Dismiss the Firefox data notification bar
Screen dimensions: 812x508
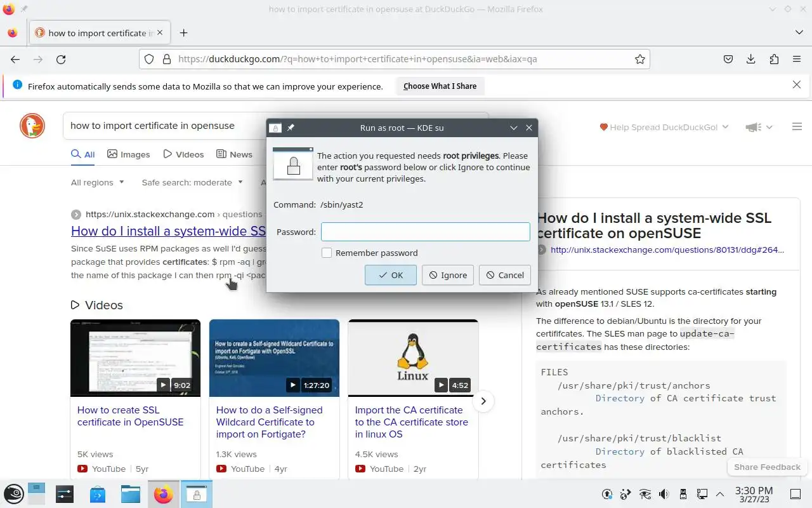tap(797, 85)
